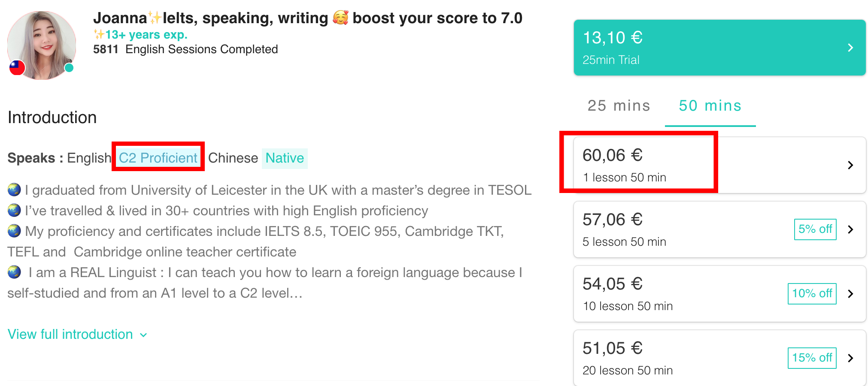The image size is (868, 386).
Task: Click the arrow on 5 lesson option
Action: click(850, 229)
